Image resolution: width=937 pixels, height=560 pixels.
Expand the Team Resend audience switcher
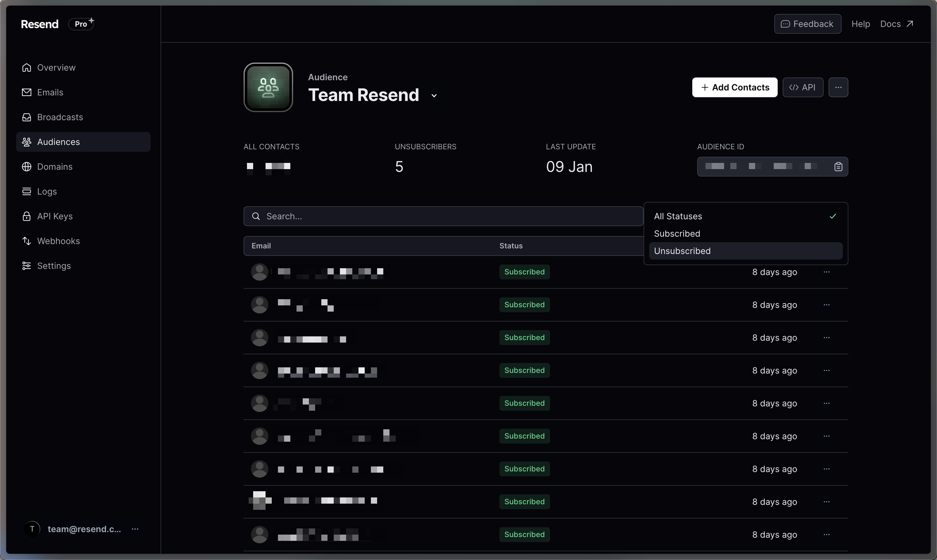point(434,96)
